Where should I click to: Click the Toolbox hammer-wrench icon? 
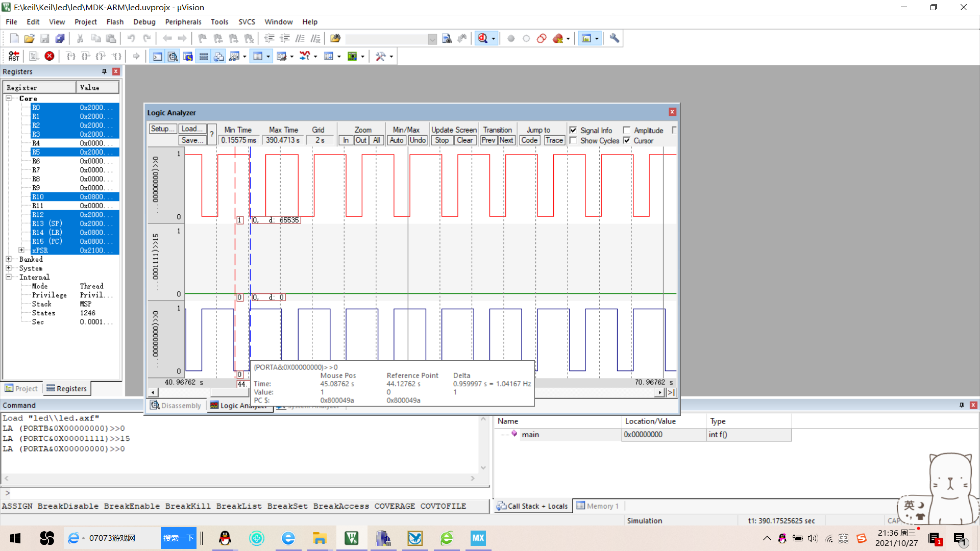[x=381, y=56]
